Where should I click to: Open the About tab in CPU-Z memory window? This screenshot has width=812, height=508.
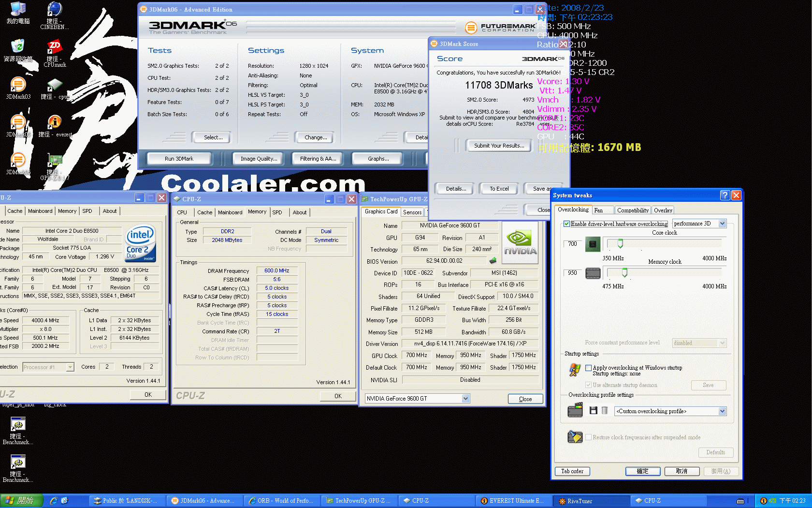point(300,212)
